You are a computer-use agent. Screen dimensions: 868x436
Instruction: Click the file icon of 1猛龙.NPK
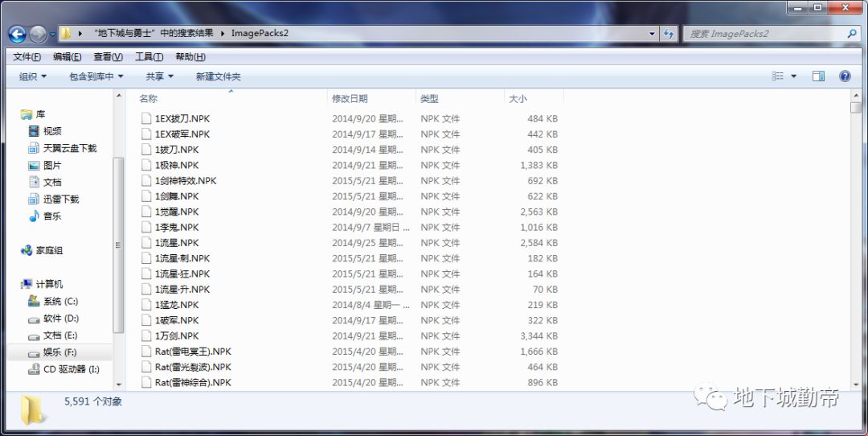[x=146, y=305]
